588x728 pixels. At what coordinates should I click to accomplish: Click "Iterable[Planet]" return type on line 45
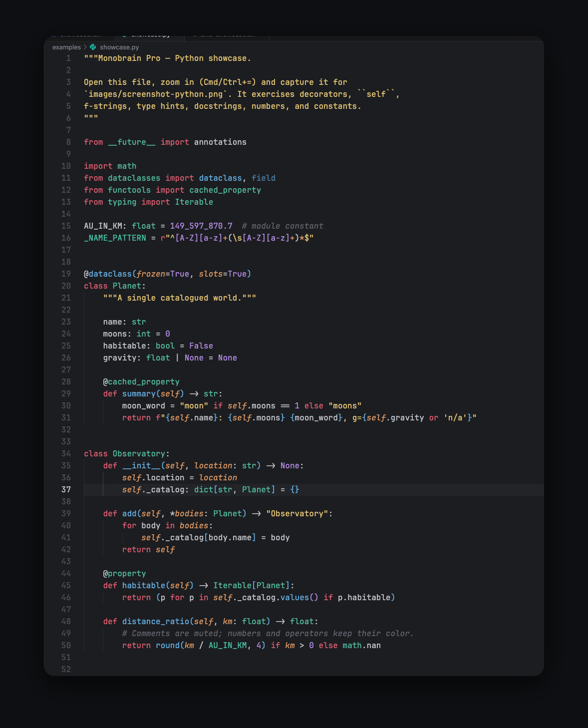252,585
